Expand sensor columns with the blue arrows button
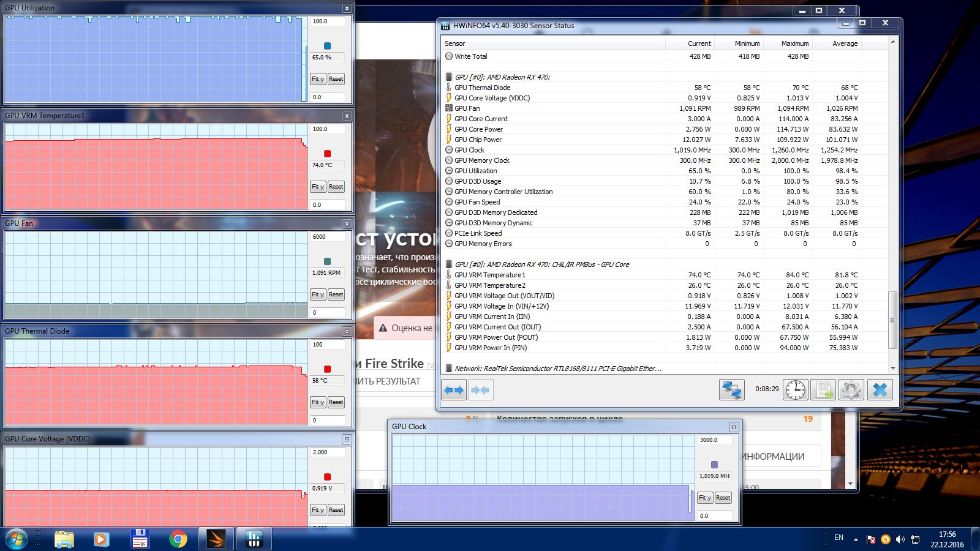 454,390
